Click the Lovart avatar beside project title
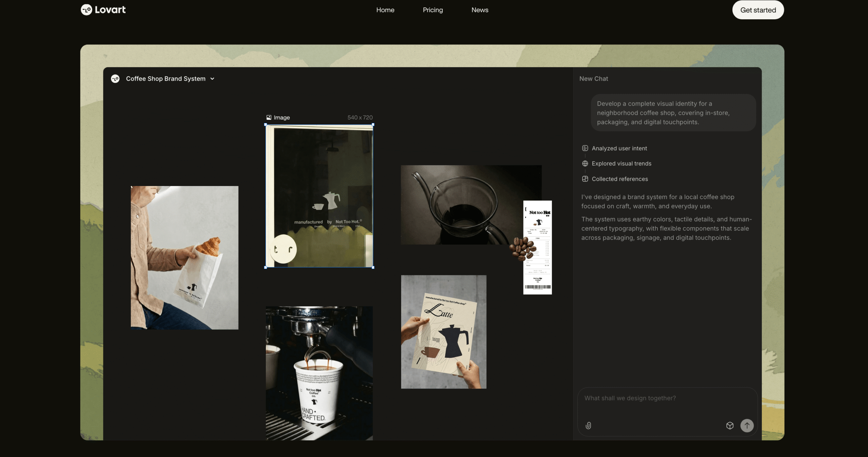The width and height of the screenshot is (868, 457). coord(115,78)
